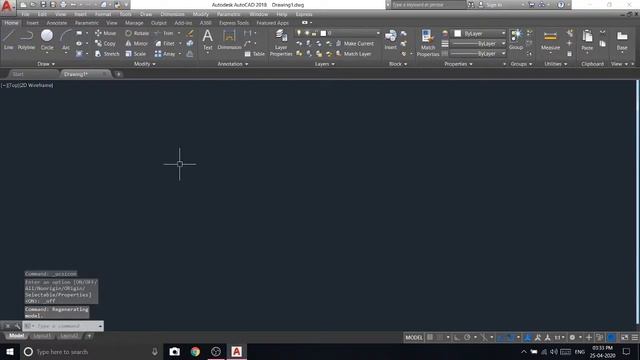The height and width of the screenshot is (360, 640).
Task: Click the Group tool
Action: [516, 40]
